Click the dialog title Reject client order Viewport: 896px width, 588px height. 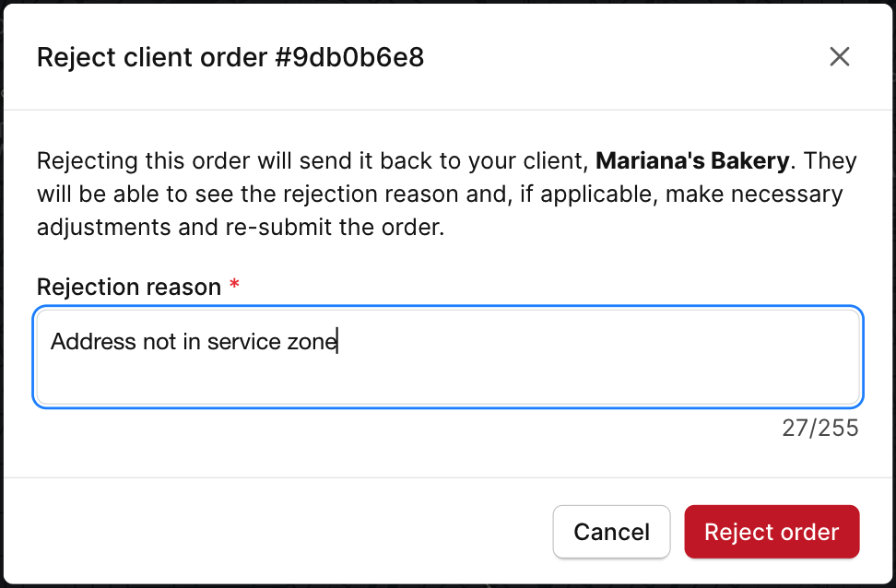pos(152,58)
